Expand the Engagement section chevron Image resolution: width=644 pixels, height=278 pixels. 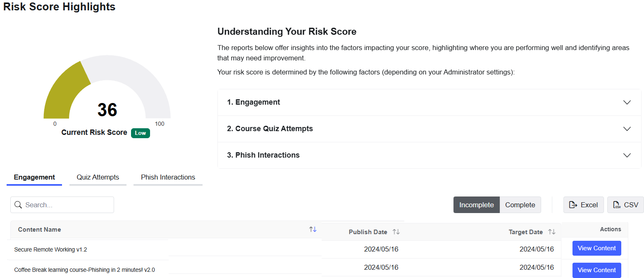tap(627, 102)
